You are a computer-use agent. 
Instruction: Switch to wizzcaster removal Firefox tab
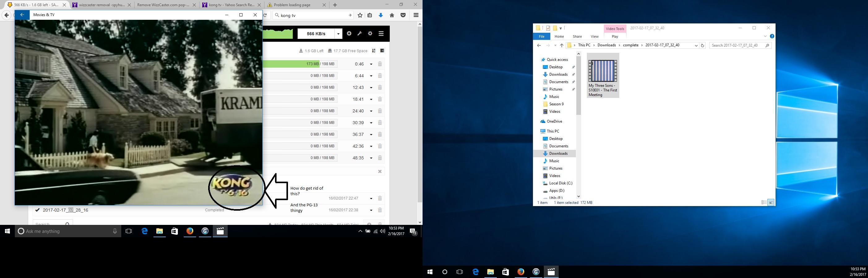101,5
